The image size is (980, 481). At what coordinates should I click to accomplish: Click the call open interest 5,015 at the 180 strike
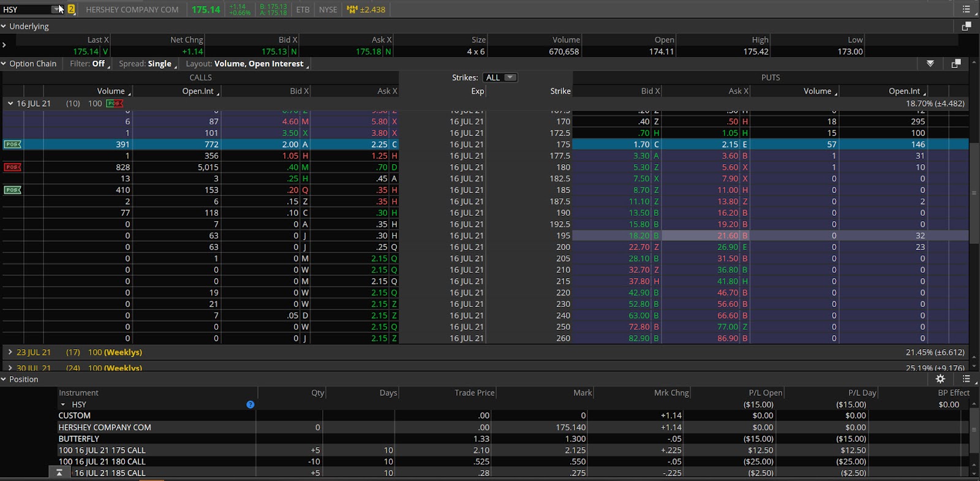tap(208, 167)
